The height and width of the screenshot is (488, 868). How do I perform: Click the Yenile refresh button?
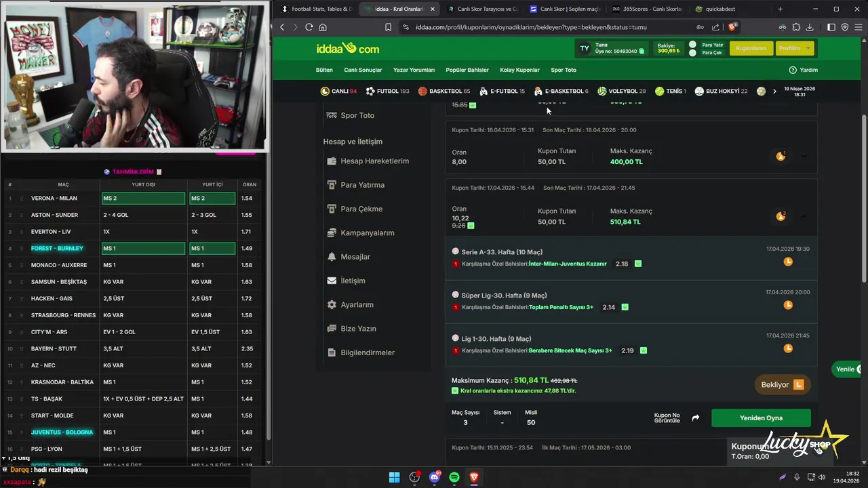848,369
